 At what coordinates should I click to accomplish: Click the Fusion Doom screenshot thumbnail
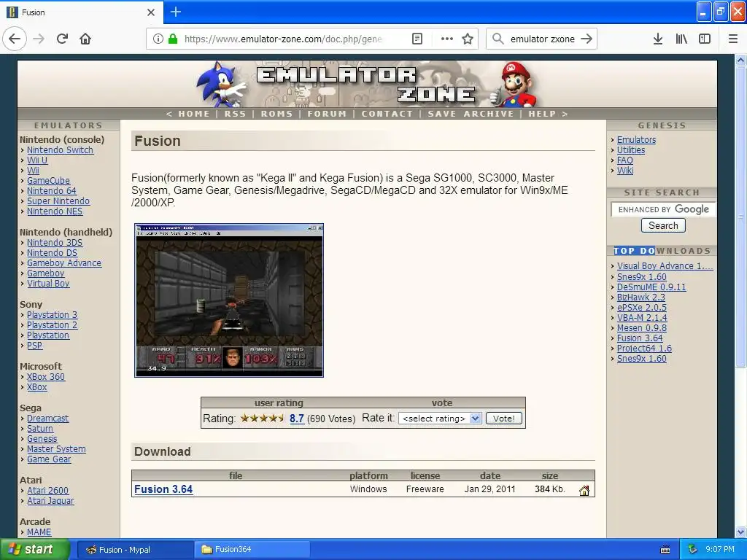[x=228, y=300]
